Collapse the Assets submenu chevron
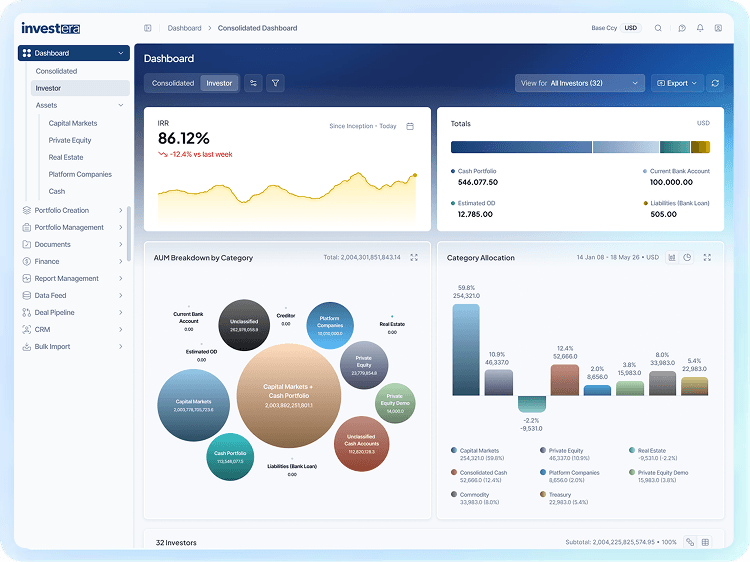This screenshot has height=562, width=750. click(121, 105)
